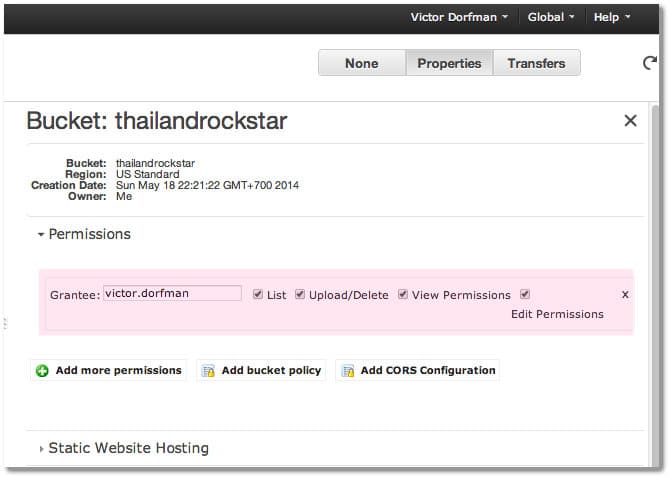Click into the Grantee text field
This screenshot has height=477, width=669.
point(172,293)
